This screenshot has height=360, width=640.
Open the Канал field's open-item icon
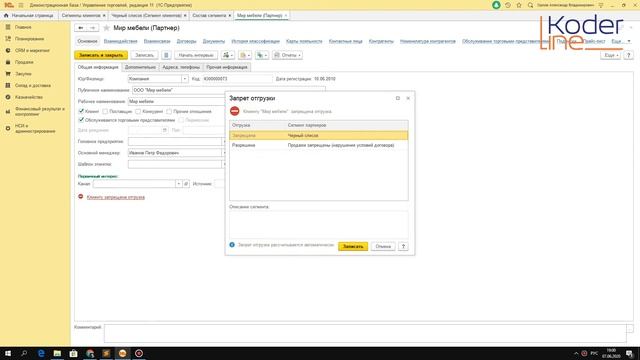[186, 184]
